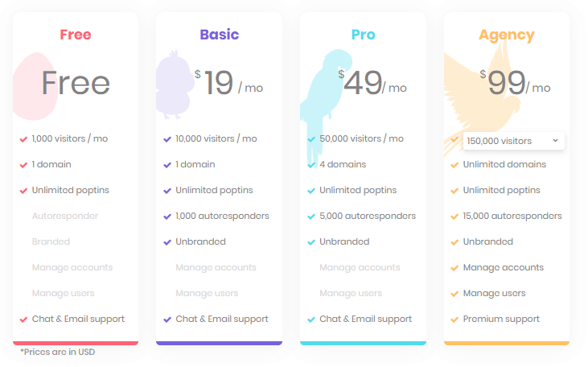Screen dimensions: 588x367
Task: Open the 150,000 visitors dropdown
Action: [514, 141]
